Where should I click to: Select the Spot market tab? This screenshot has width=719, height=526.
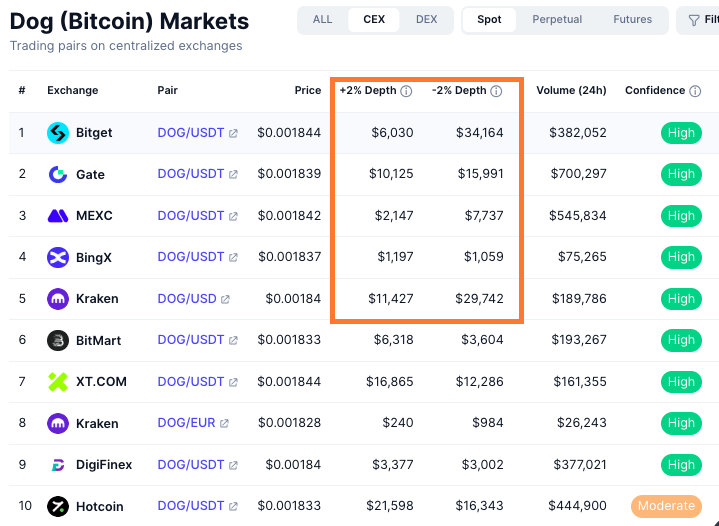click(489, 20)
